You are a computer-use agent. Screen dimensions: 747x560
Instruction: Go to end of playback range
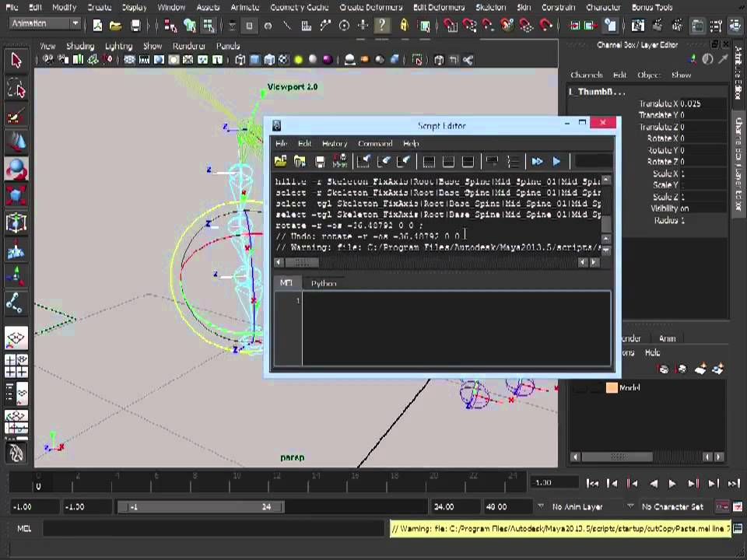[734, 484]
